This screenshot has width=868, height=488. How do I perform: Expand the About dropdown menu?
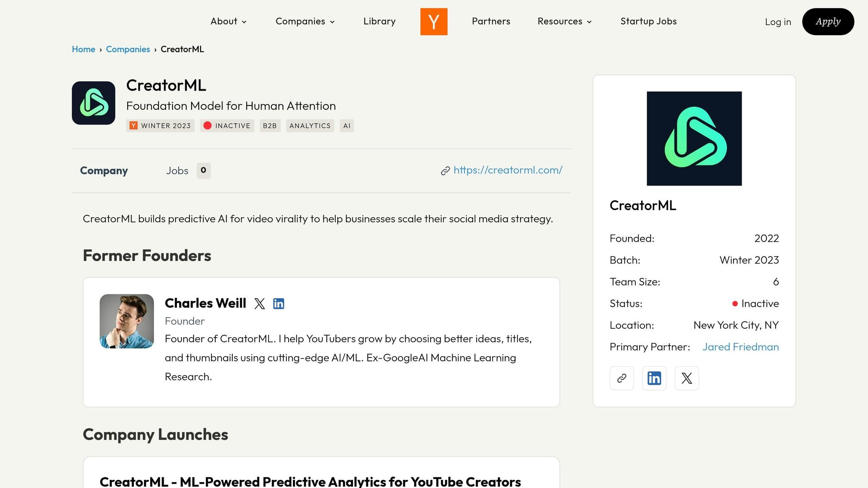[228, 22]
